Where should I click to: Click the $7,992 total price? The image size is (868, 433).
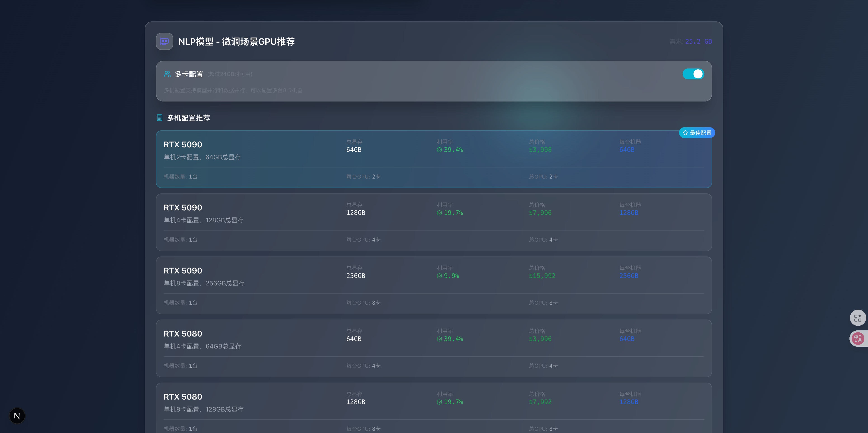540,402
